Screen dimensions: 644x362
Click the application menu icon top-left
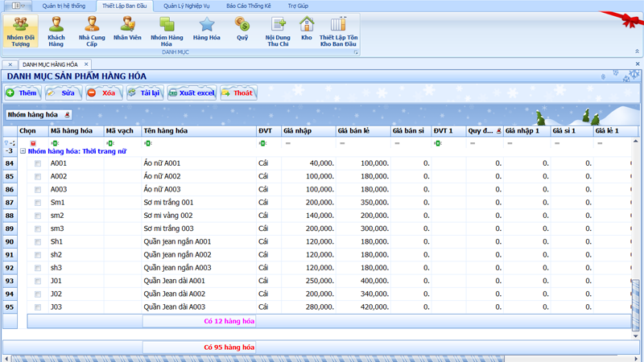18,6
